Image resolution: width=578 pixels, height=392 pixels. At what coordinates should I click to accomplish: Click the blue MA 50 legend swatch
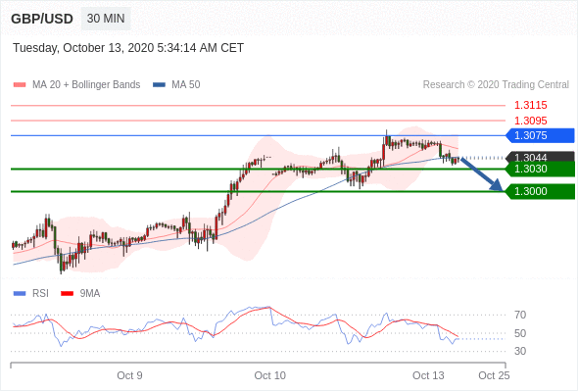point(159,85)
